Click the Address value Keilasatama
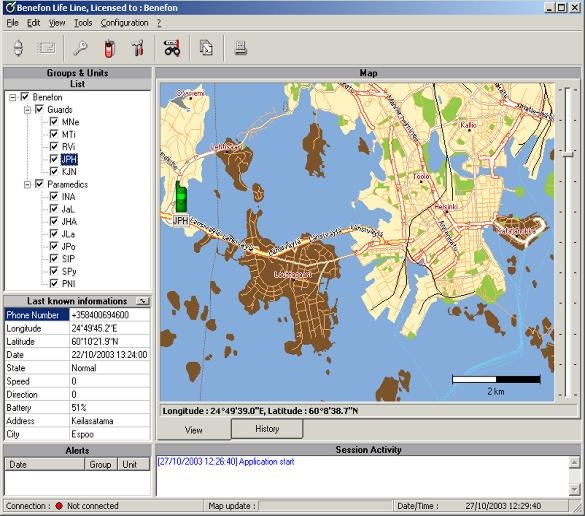Viewport: 585px width, 516px height. 92,421
